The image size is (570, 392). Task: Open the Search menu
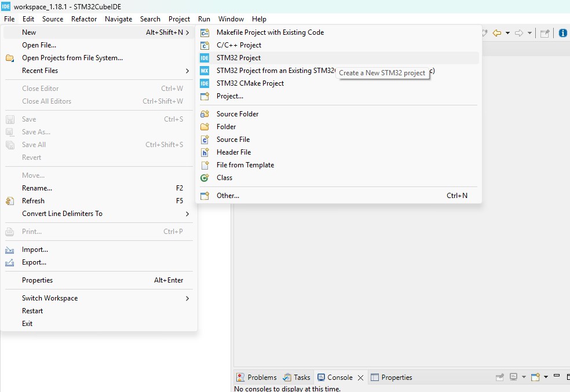pos(150,19)
